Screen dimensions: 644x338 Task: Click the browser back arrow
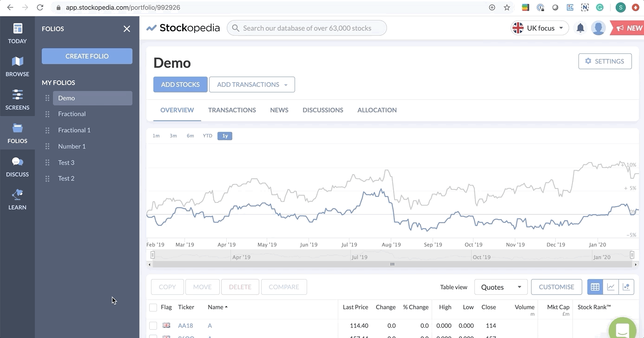[10, 7]
